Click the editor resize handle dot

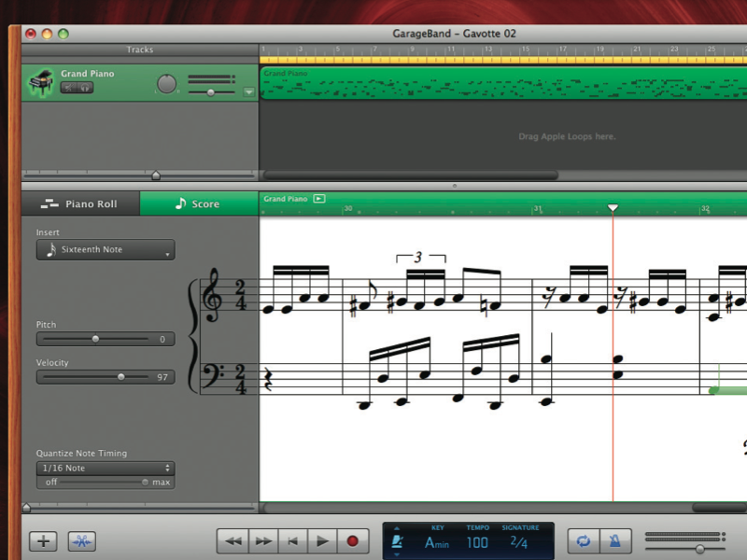click(455, 186)
